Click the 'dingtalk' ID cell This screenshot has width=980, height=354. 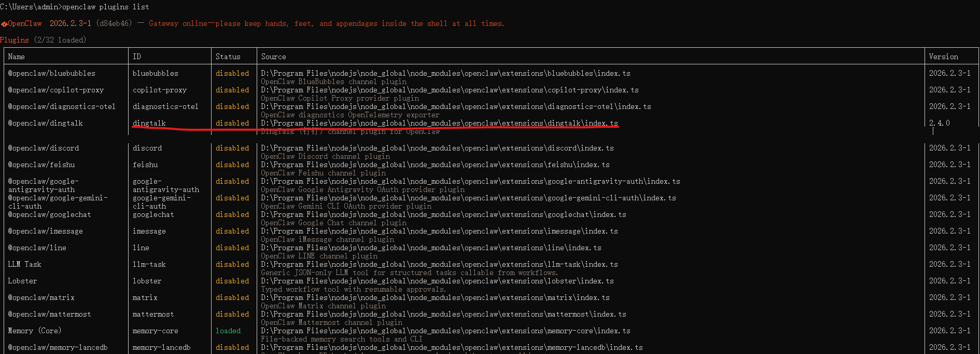[x=149, y=123]
